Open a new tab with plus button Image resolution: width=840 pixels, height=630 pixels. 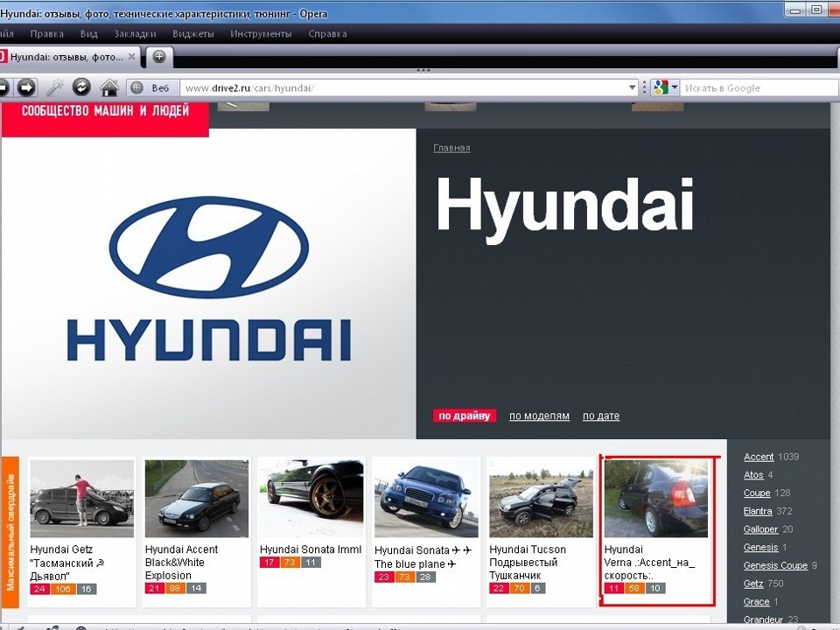(159, 57)
